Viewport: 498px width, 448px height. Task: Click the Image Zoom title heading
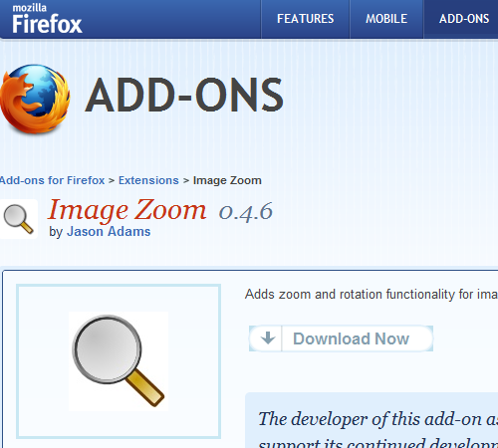click(x=126, y=210)
